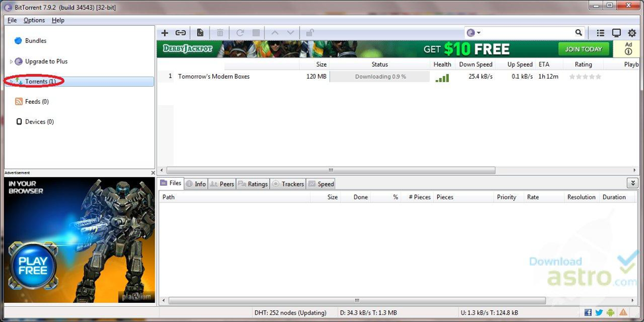This screenshot has height=322, width=644.
Task: Click the Facebook icon in status bar
Action: click(x=588, y=313)
